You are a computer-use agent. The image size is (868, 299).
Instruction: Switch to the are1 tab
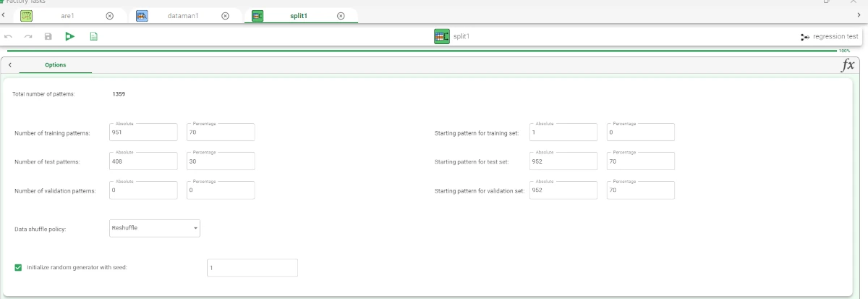coord(67,15)
